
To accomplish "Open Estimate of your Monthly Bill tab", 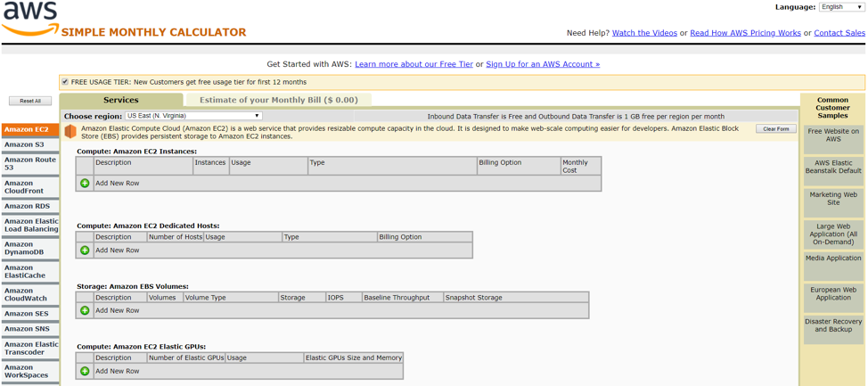I will point(278,100).
